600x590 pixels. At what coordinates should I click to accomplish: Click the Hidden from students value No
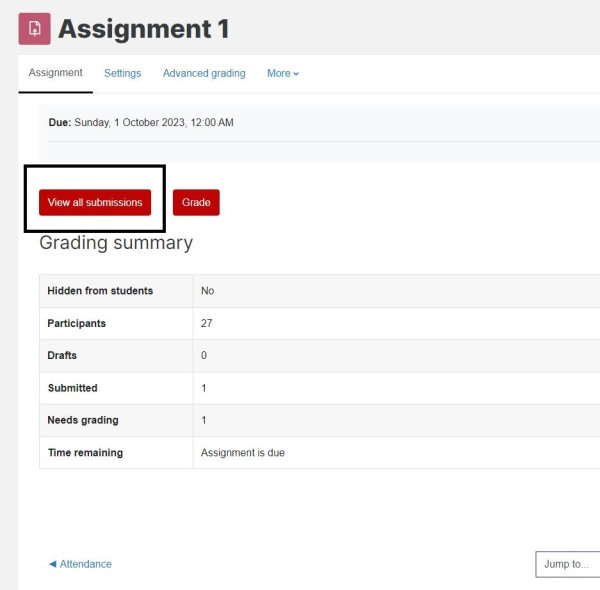[207, 291]
